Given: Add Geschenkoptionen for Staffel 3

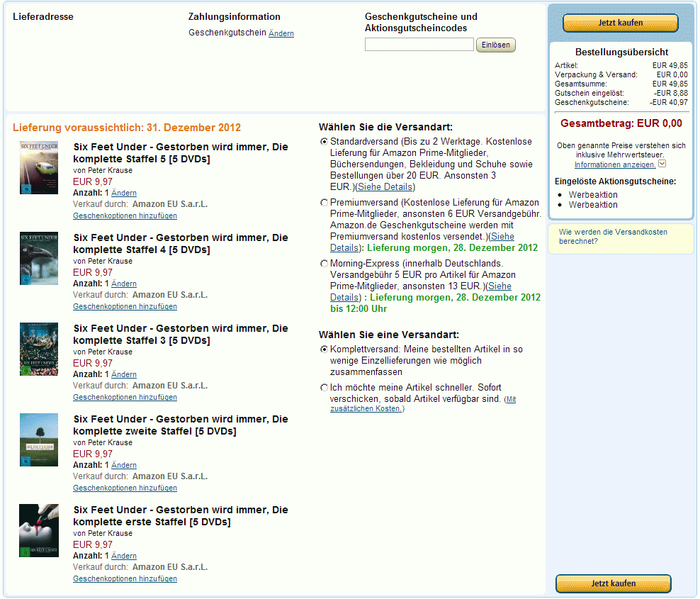Looking at the screenshot, I should [125, 397].
